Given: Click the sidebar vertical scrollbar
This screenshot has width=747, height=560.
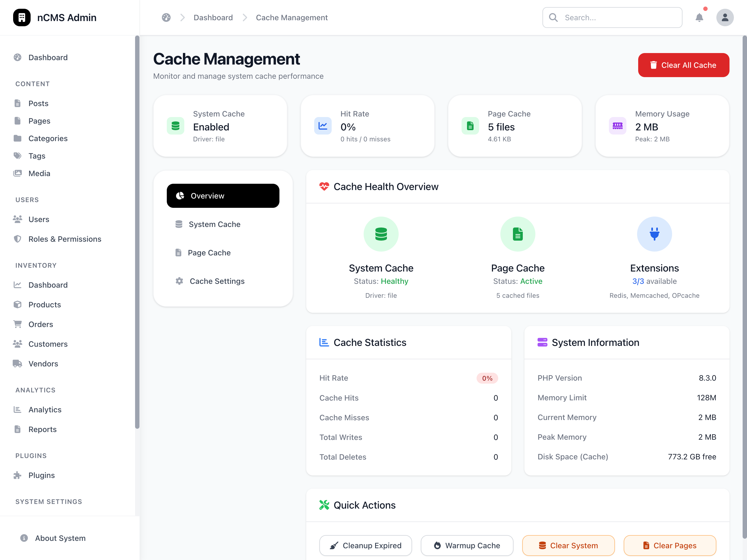Looking at the screenshot, I should pos(137,232).
